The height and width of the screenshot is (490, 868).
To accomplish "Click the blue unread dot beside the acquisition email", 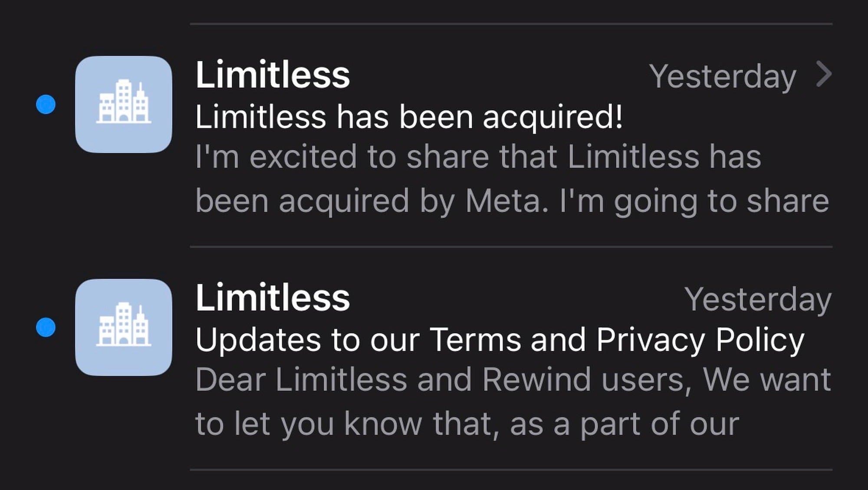I will (x=46, y=105).
